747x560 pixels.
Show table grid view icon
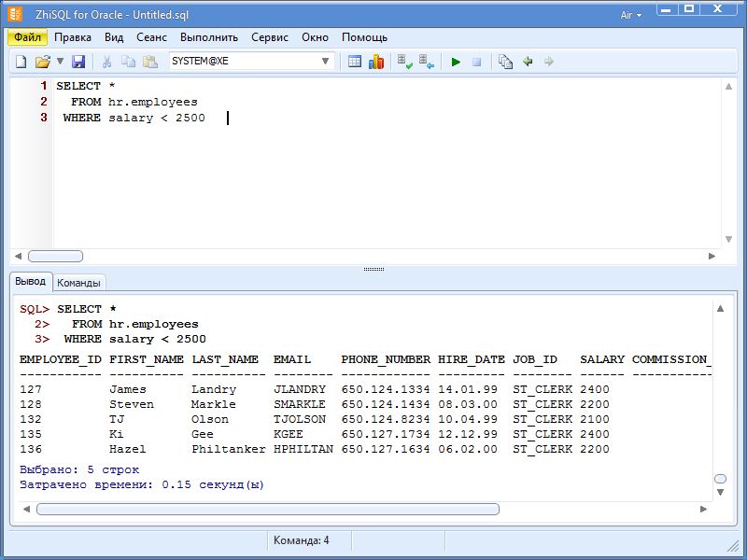click(355, 62)
